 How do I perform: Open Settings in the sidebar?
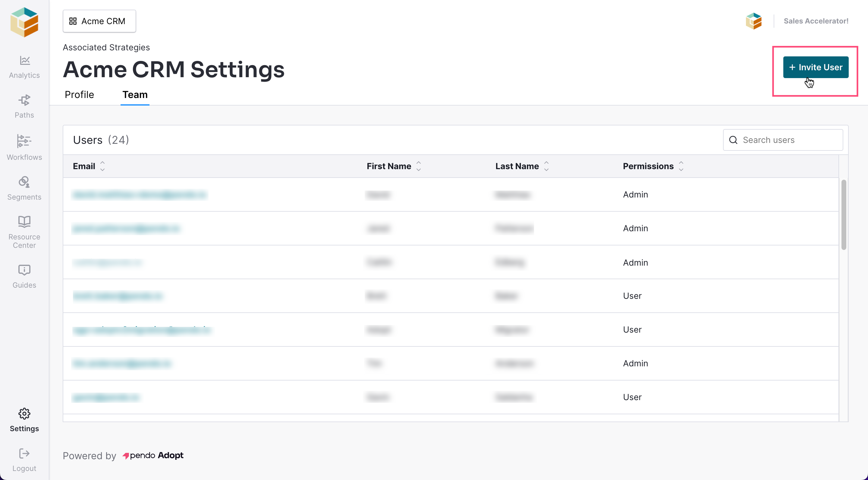point(24,420)
